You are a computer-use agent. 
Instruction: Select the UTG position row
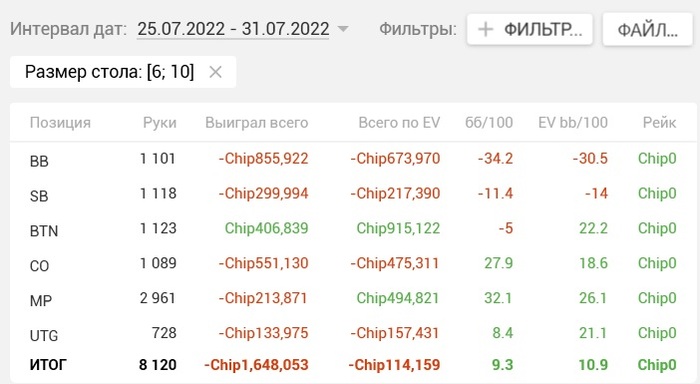tap(353, 334)
